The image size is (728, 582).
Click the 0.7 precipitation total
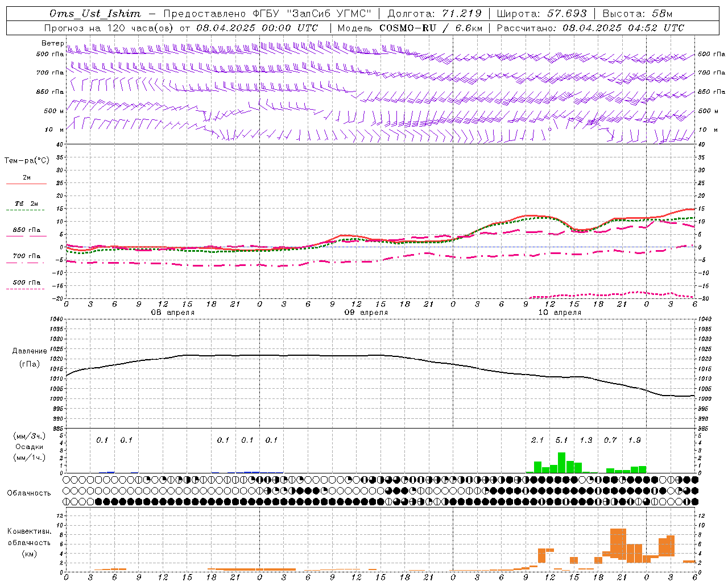coord(610,440)
